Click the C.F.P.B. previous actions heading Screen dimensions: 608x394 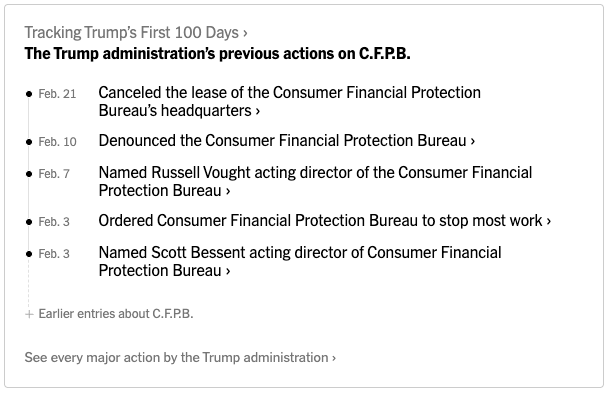point(218,54)
